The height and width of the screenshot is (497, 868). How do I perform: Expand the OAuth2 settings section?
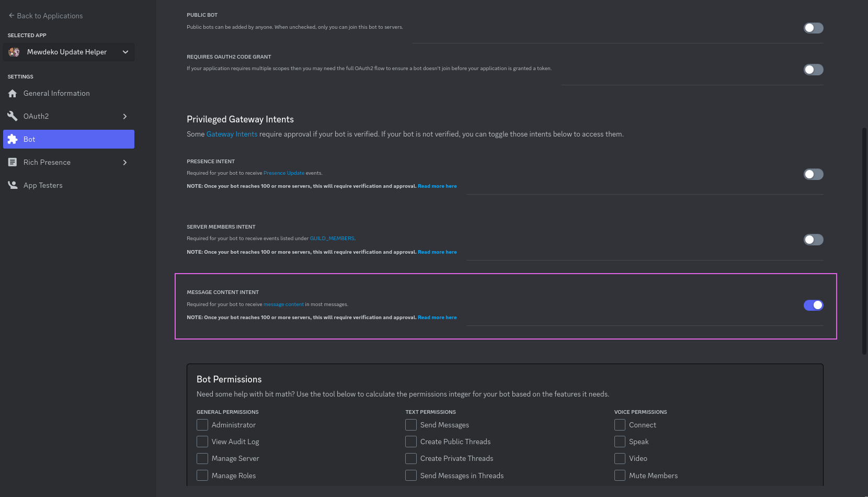pos(125,116)
